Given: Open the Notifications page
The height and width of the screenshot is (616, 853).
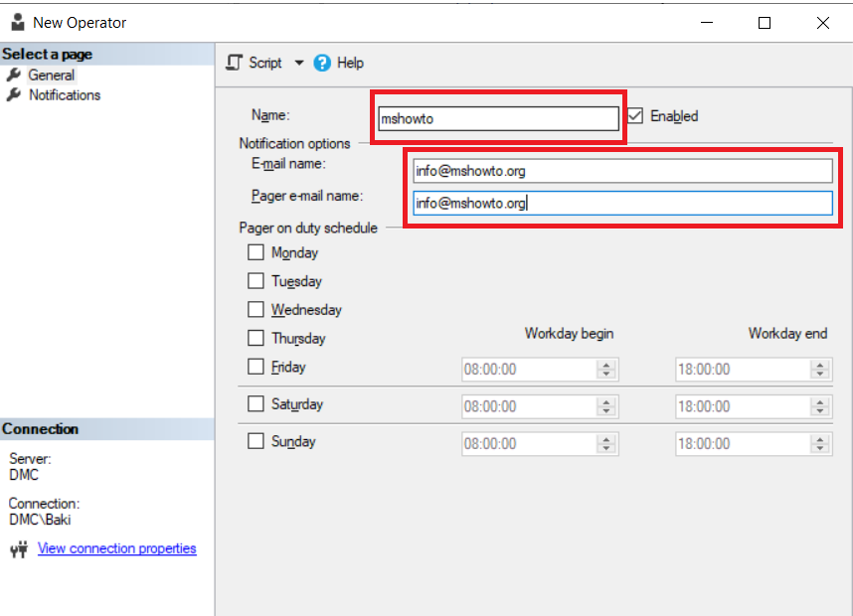Looking at the screenshot, I should pos(65,95).
